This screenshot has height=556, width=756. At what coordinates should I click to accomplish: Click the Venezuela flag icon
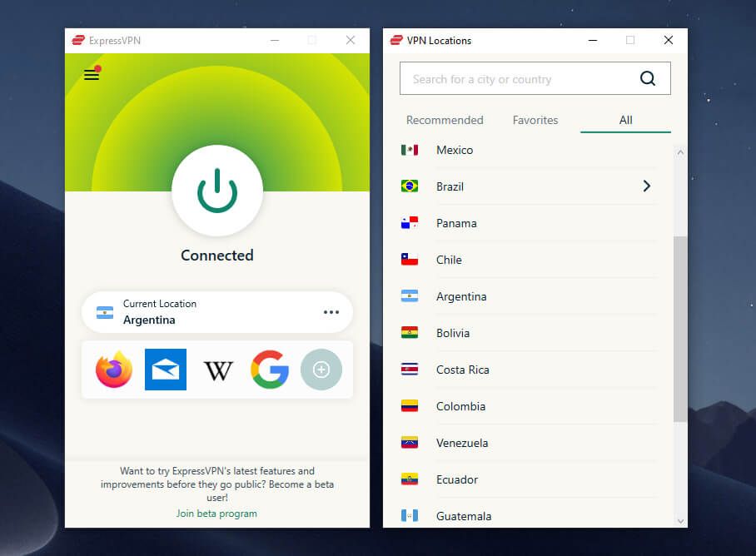tap(410, 442)
